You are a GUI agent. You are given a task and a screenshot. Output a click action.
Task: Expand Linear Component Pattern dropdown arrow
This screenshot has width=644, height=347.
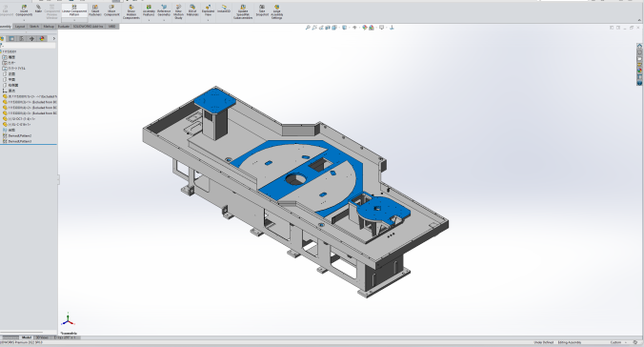click(74, 20)
